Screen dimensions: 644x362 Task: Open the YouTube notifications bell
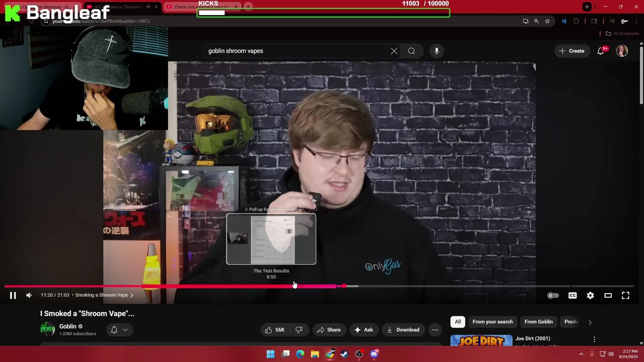(x=601, y=51)
